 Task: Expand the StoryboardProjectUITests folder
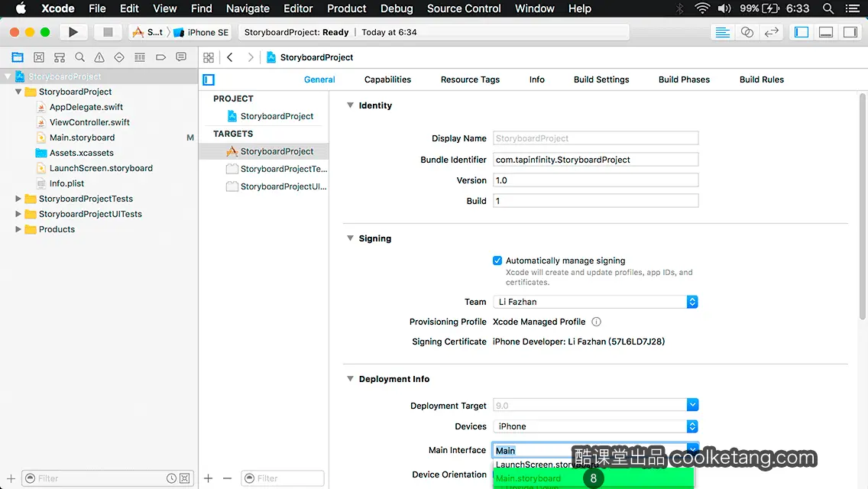18,214
